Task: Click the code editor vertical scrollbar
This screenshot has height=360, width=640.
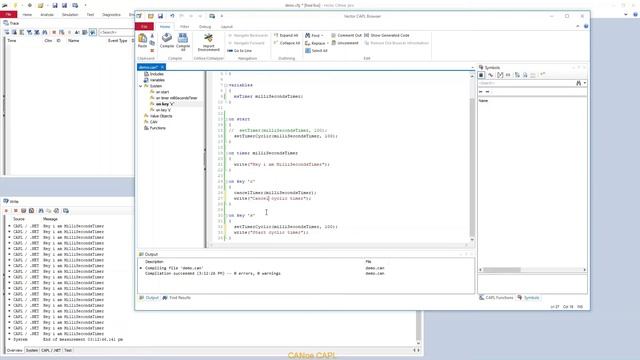Action: click(x=472, y=167)
